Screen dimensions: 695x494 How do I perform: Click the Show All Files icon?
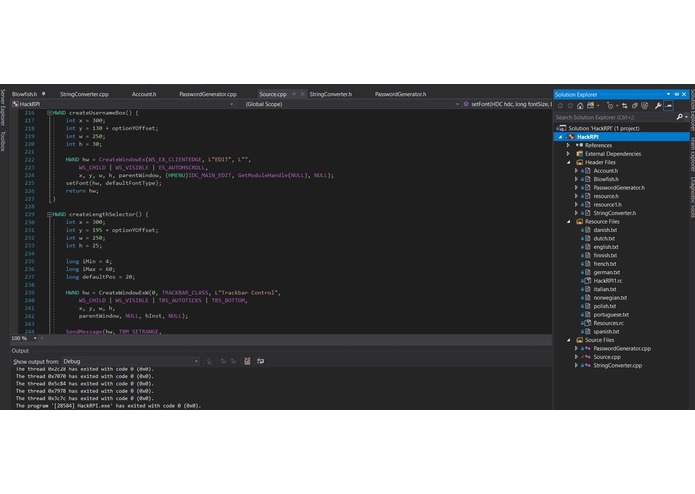[x=645, y=106]
